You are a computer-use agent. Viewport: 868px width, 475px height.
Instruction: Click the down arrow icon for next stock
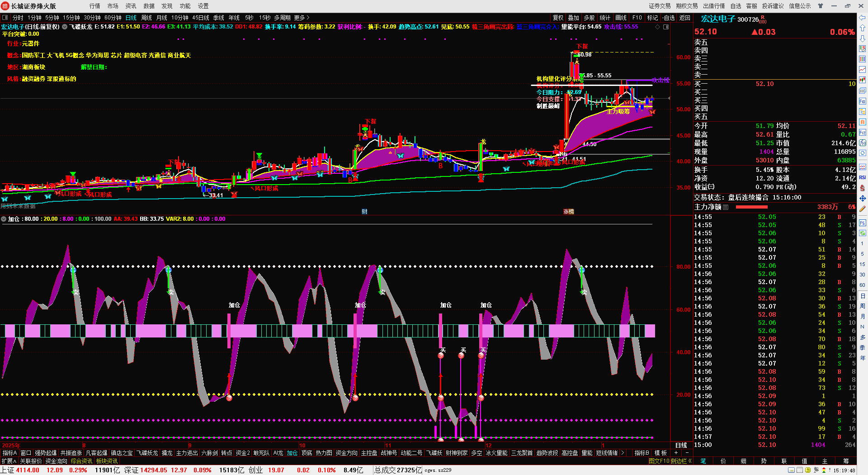tap(863, 38)
